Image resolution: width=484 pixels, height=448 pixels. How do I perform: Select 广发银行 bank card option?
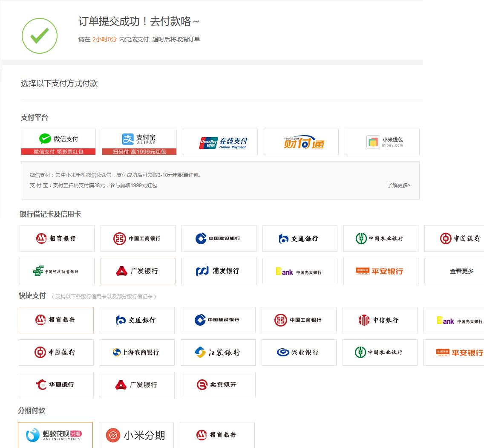[x=138, y=271]
